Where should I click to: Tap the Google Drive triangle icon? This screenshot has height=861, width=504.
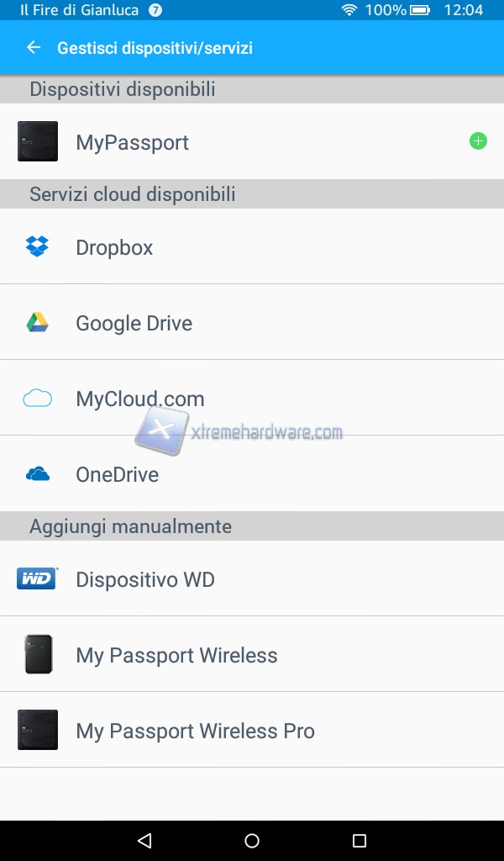pos(37,322)
